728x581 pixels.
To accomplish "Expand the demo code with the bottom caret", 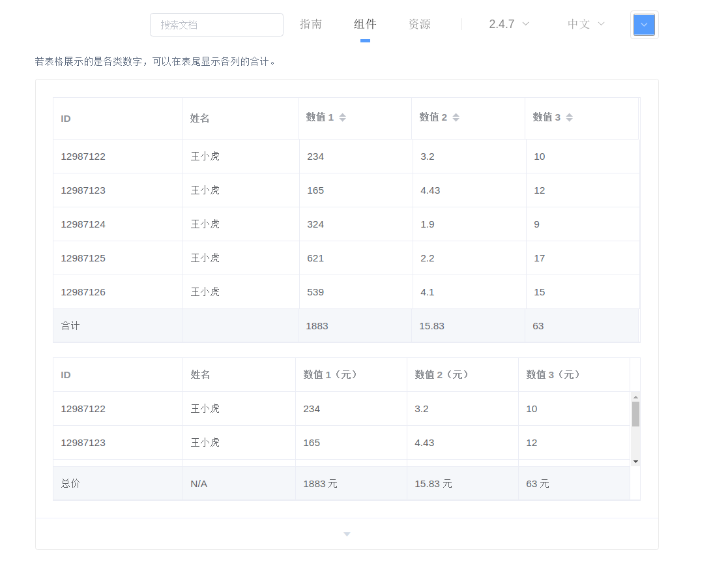I will [347, 534].
